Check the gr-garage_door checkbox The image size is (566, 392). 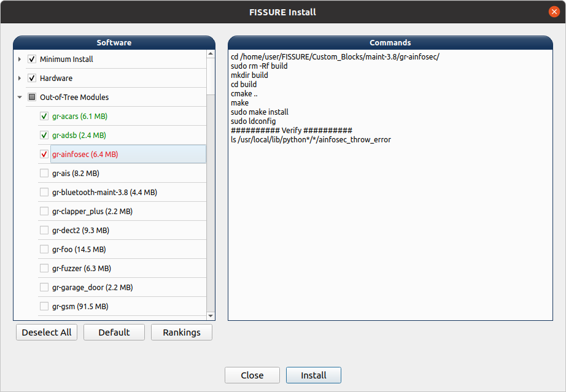click(44, 288)
